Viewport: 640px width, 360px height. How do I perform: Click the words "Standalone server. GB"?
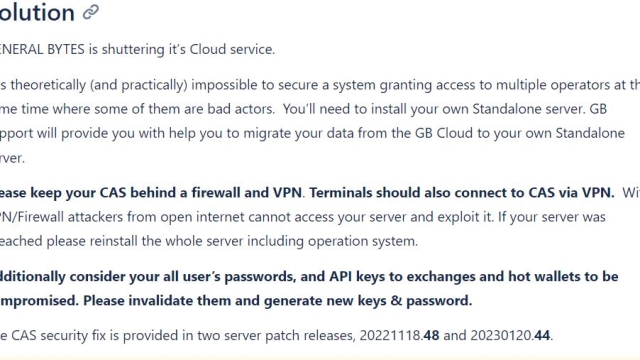pos(539,109)
